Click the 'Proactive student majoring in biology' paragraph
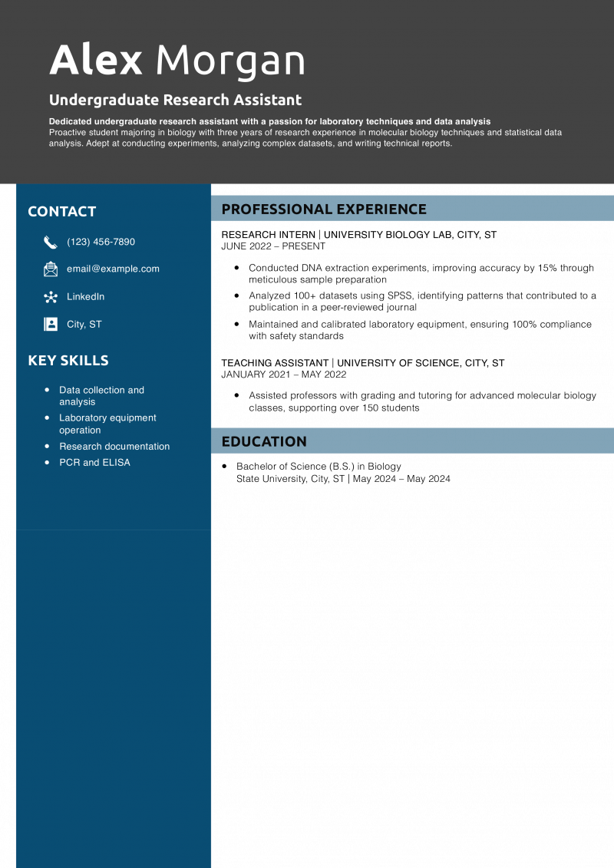 tap(305, 138)
